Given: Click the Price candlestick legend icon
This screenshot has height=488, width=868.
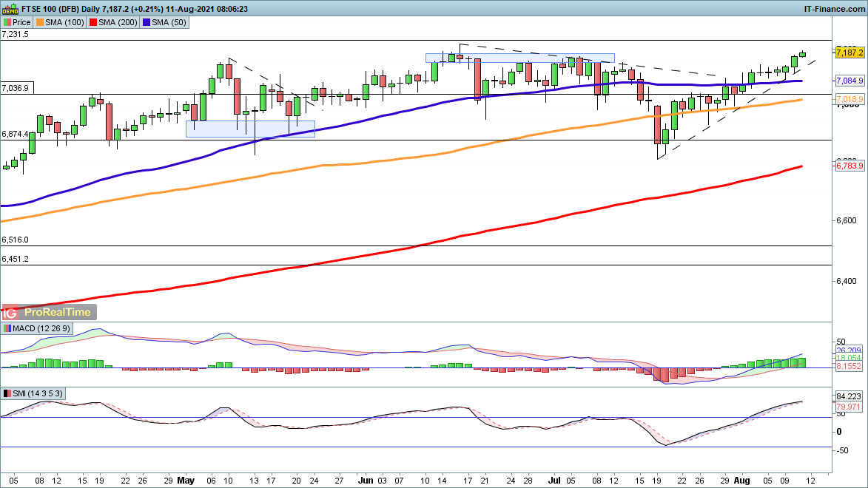Looking at the screenshot, I should coord(7,22).
